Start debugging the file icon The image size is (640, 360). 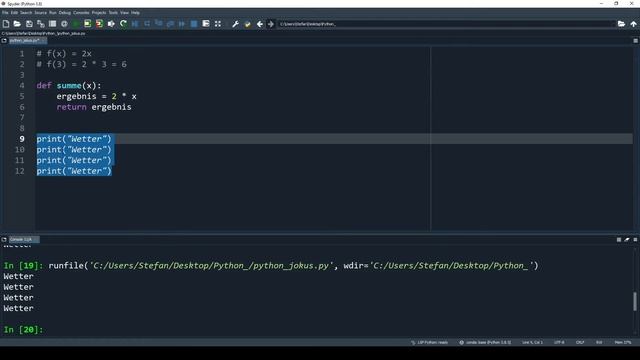click(135, 24)
